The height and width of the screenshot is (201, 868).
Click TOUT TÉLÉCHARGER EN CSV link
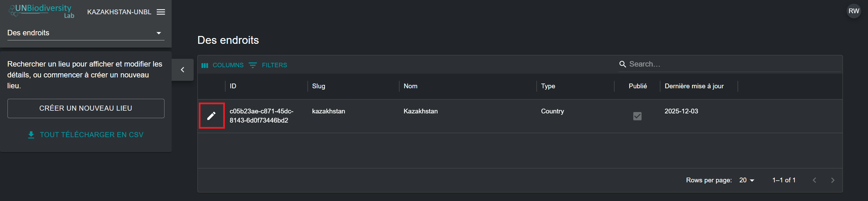pos(86,135)
